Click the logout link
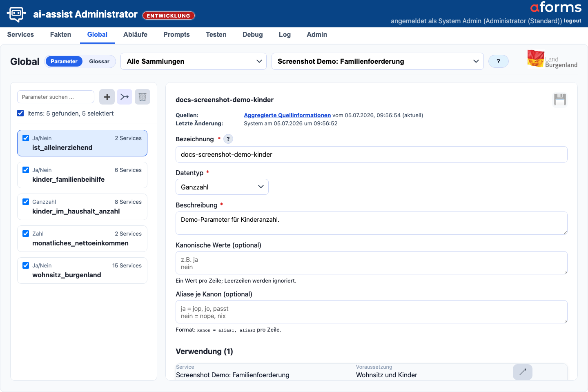Screen dimensions: 588x392 [572, 21]
